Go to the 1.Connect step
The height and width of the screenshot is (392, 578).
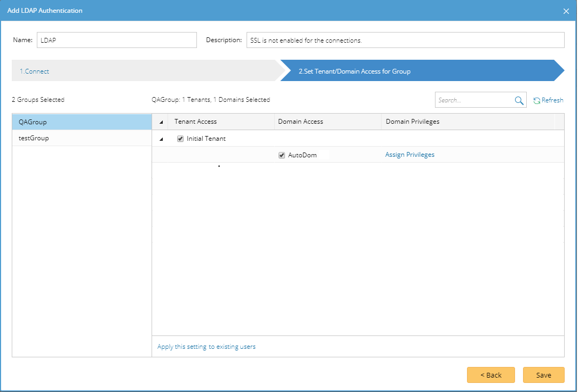tap(35, 71)
